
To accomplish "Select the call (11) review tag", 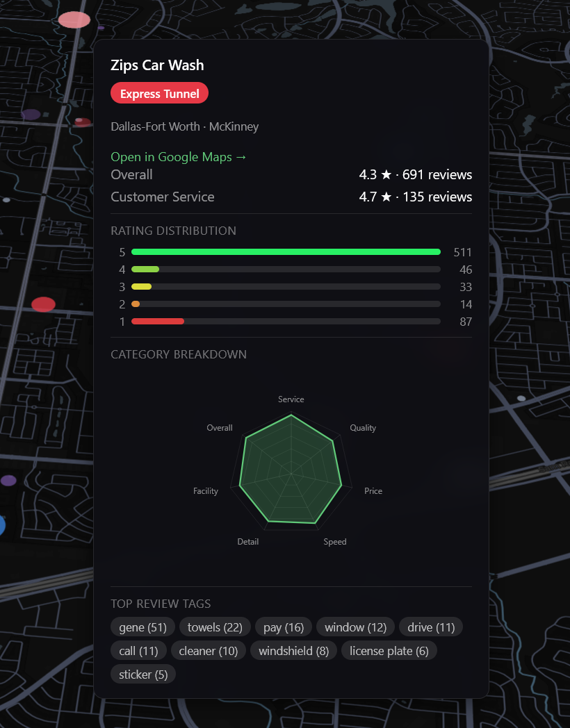I will (x=138, y=651).
